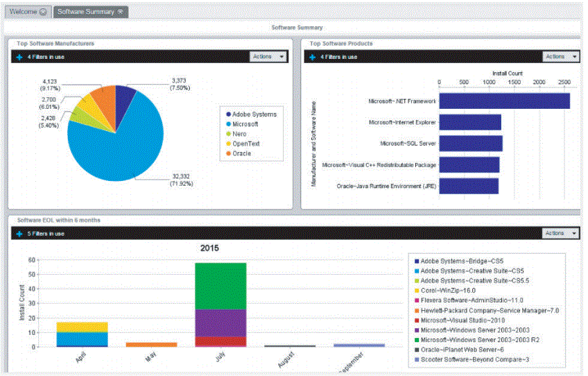Image resolution: width=588 pixels, height=376 pixels.
Task: Click Microsoft~Windows Server 2003~2003 R2 legend entry
Action: [477, 340]
